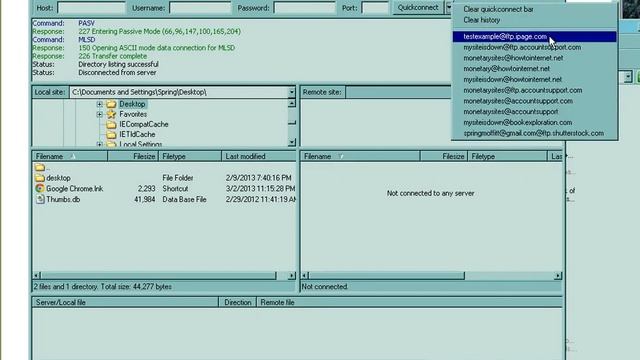Click the '2 files and 1 directory' status text
The image size is (640, 360).
[102, 287]
